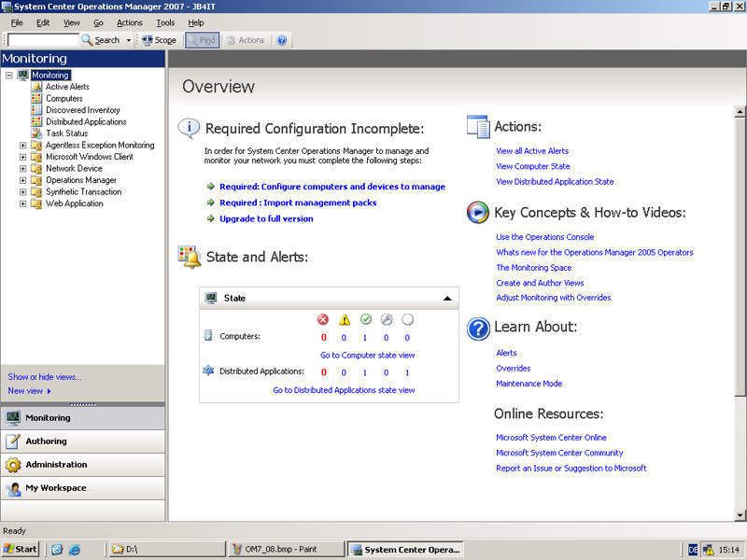747x560 pixels.
Task: Click Required: Import management packs link
Action: pyautogui.click(x=298, y=203)
